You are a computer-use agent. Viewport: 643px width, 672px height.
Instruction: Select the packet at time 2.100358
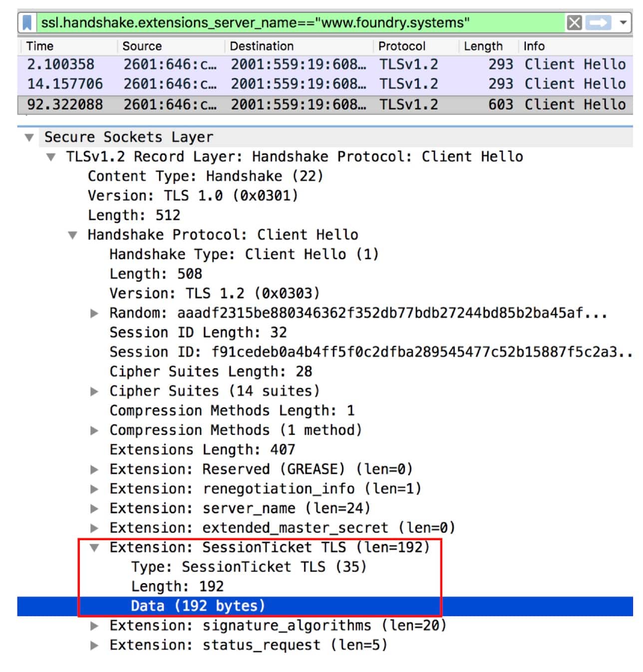coord(61,64)
